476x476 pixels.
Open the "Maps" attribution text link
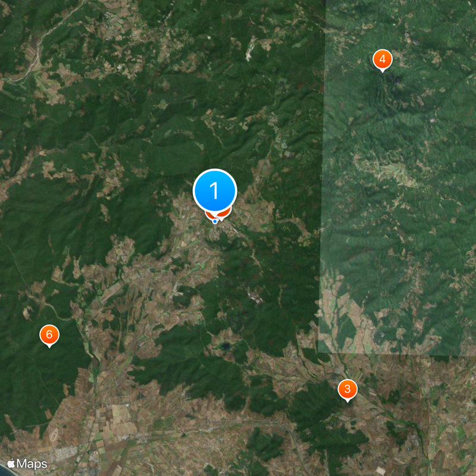pos(32,464)
